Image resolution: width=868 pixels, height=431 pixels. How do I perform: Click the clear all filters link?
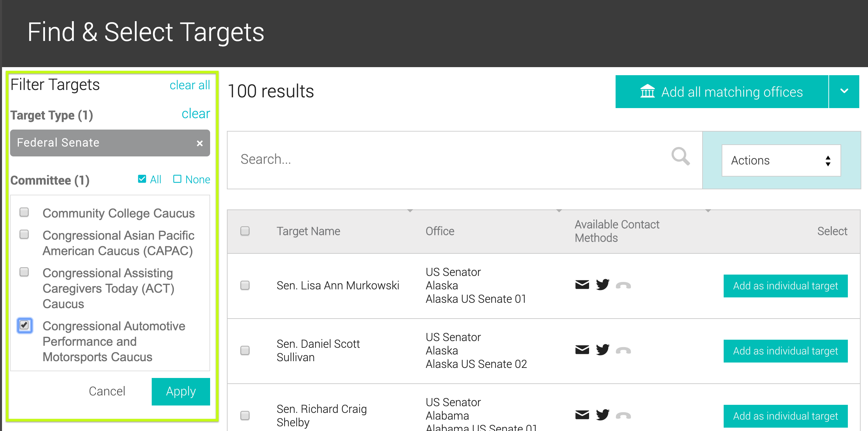(190, 85)
